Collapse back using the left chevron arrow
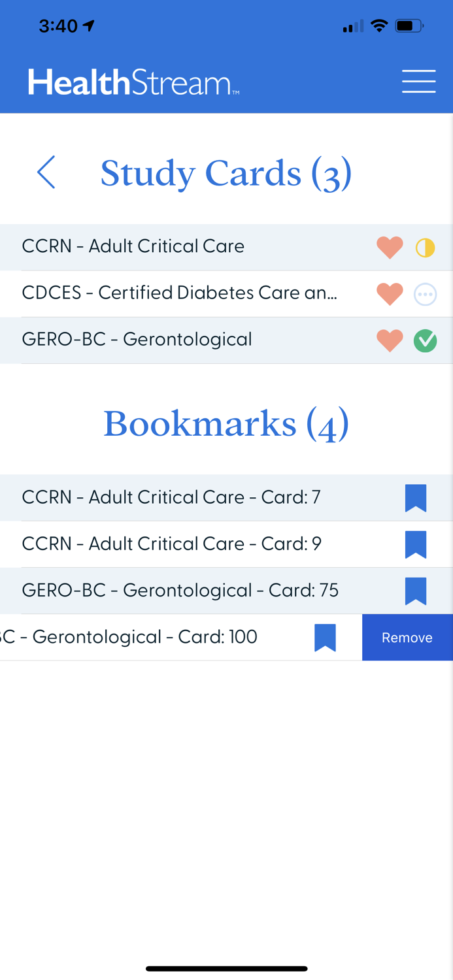453x980 pixels. [x=46, y=172]
